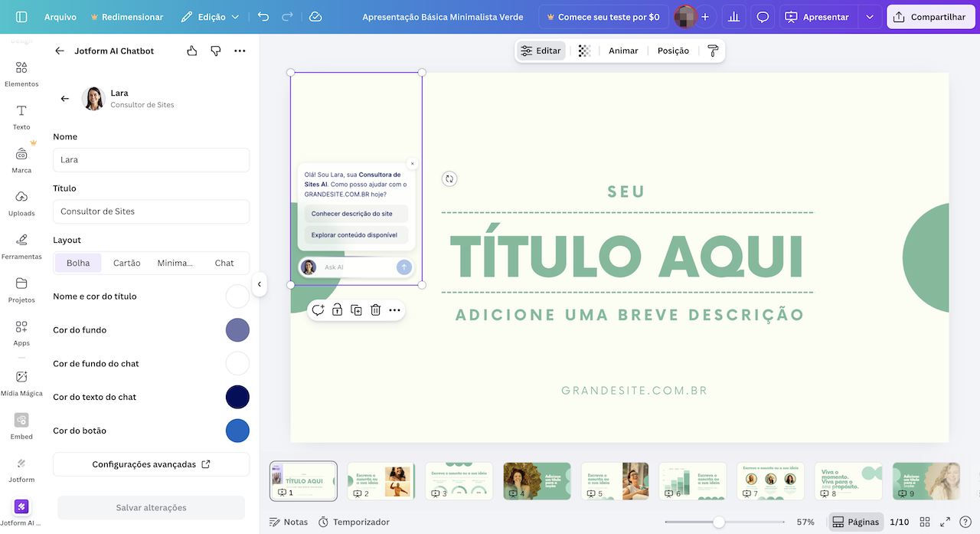Viewport: 980px width, 534px height.
Task: Delete the chatbot element with the trash icon
Action: 375,310
